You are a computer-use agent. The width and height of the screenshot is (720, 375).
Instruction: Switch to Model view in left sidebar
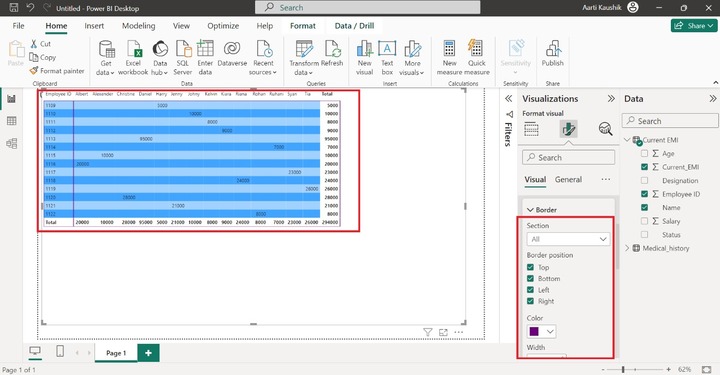(11, 144)
